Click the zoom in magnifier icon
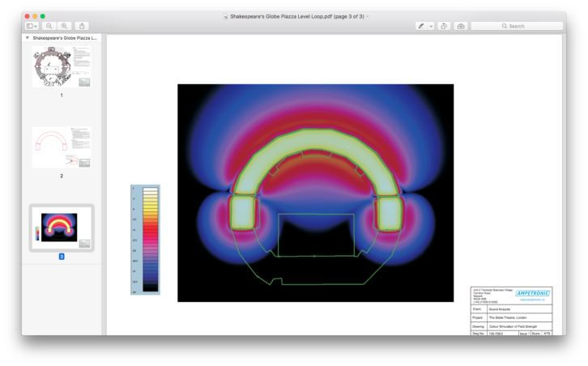The height and width of the screenshot is (366, 588). tap(64, 26)
